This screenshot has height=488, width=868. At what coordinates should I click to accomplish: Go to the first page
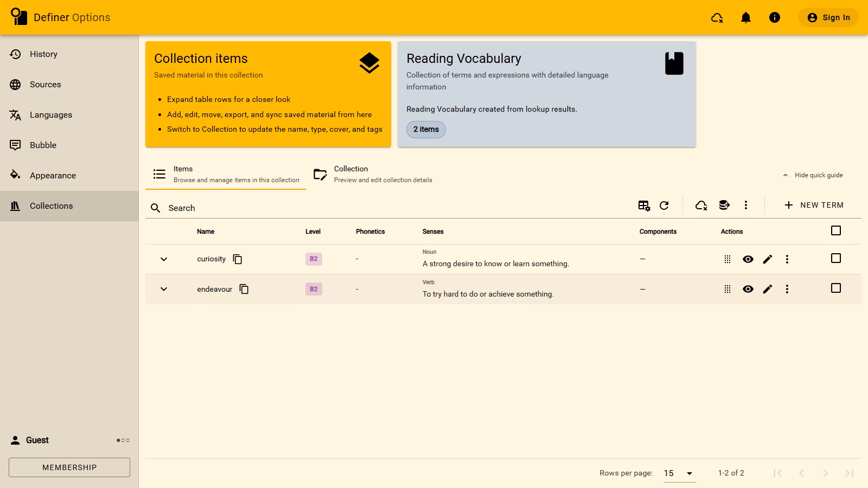click(x=778, y=473)
